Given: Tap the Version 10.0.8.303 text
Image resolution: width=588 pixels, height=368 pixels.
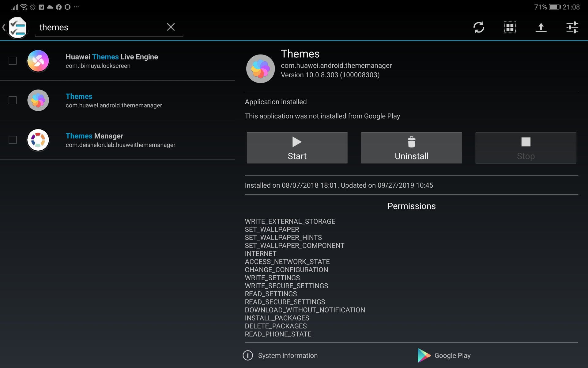Looking at the screenshot, I should (x=330, y=75).
